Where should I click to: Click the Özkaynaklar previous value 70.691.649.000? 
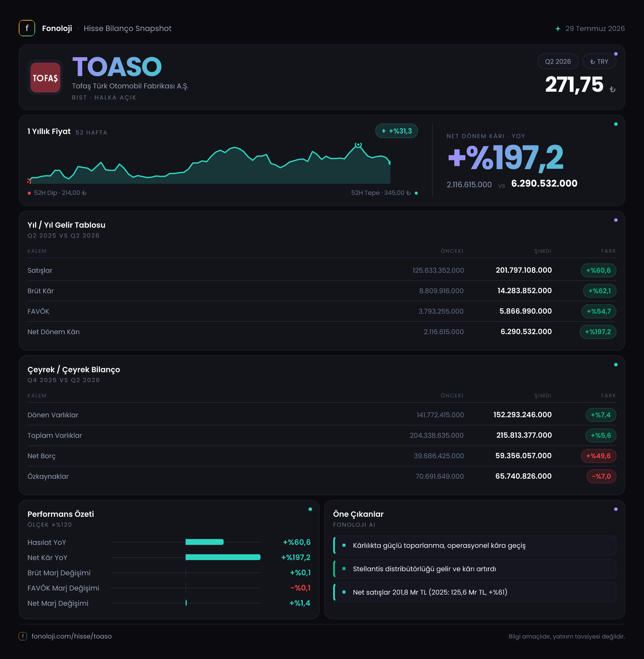click(x=439, y=476)
